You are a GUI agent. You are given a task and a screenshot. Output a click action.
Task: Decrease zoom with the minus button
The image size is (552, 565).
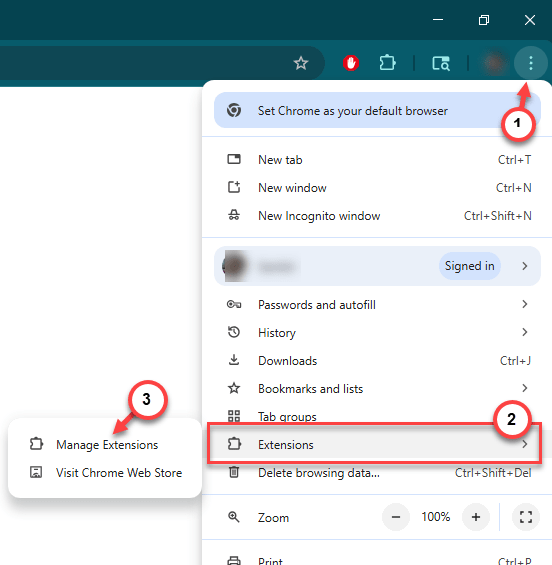pos(396,517)
